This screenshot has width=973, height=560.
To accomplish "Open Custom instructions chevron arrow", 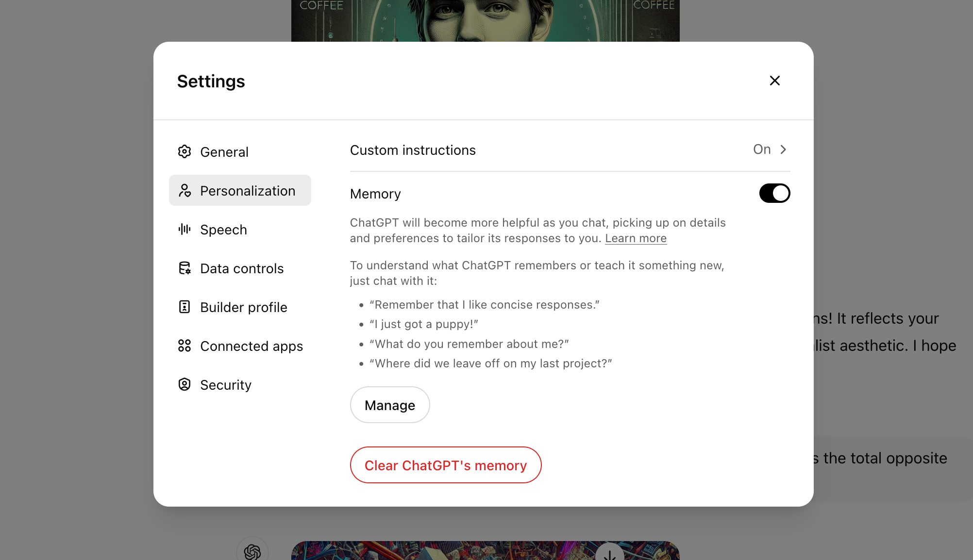I will pyautogui.click(x=785, y=149).
